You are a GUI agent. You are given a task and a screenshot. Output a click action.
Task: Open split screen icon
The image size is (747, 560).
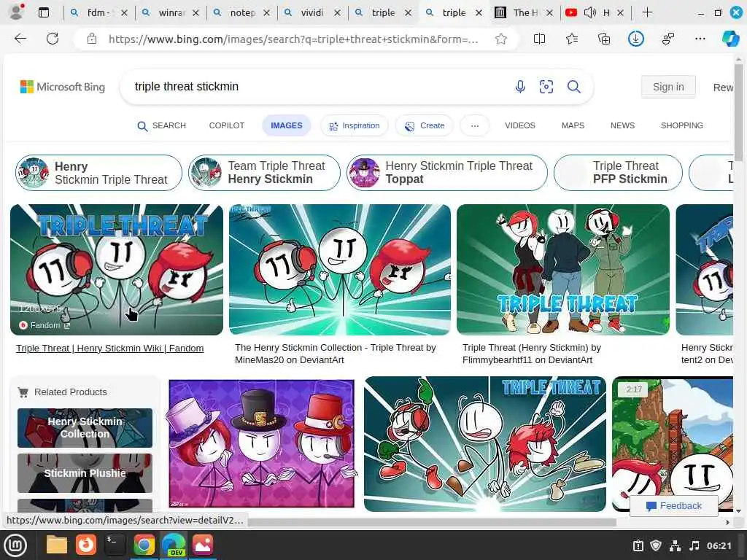(539, 39)
